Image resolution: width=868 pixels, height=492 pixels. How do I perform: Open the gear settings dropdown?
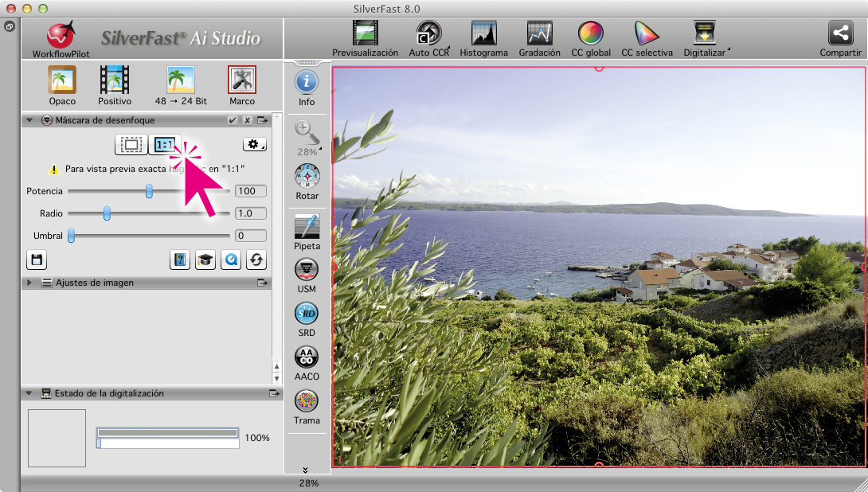pos(255,144)
